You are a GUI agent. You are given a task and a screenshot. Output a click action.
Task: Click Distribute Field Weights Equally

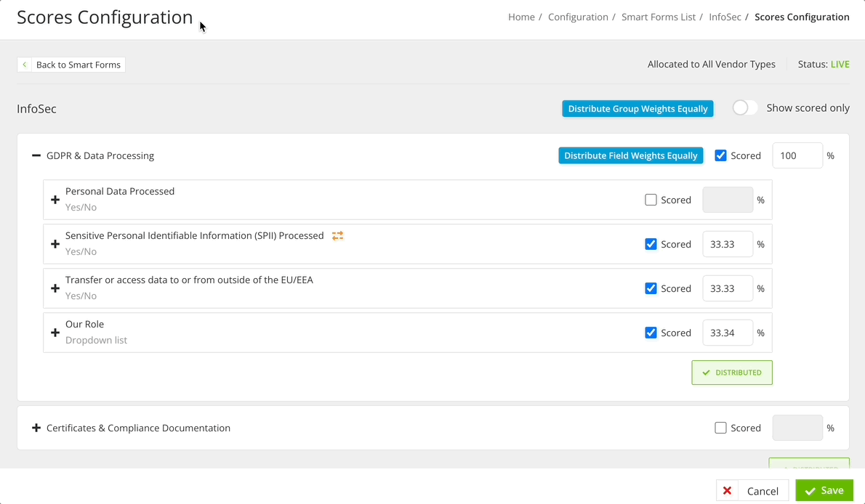pyautogui.click(x=630, y=155)
